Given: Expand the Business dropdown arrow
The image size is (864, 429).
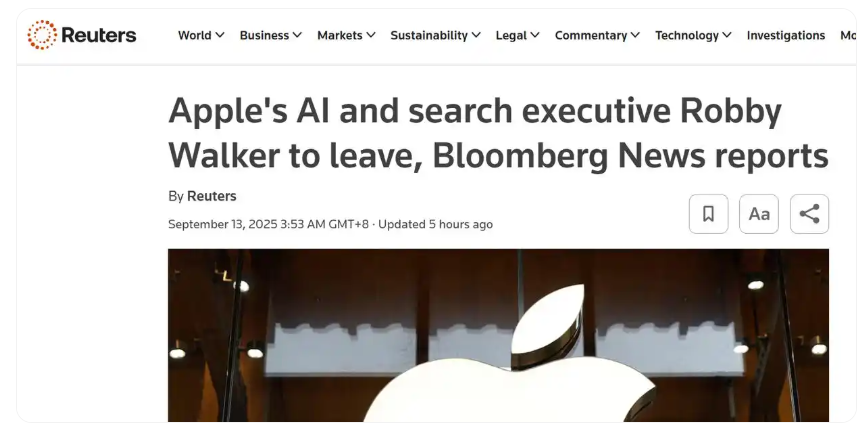Looking at the screenshot, I should 297,35.
